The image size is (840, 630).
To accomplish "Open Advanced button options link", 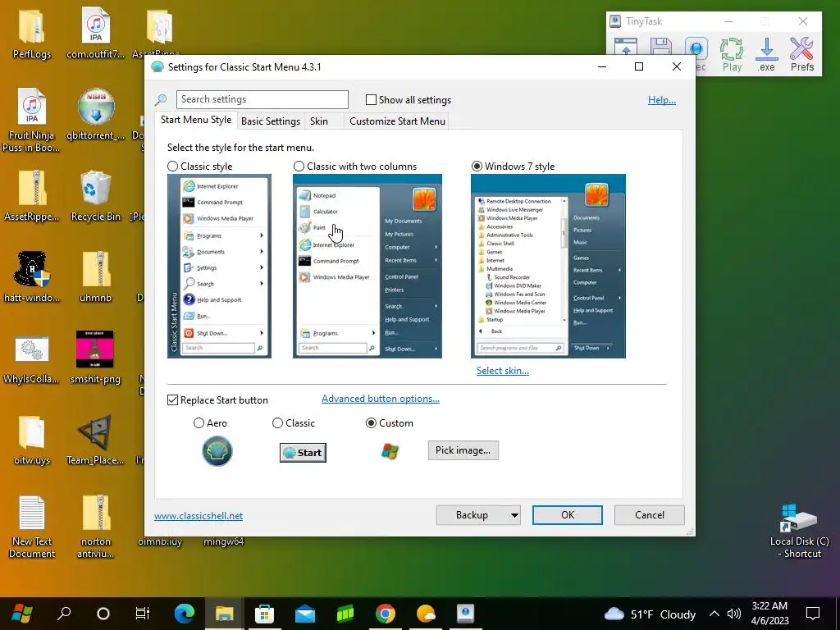I will 381,399.
